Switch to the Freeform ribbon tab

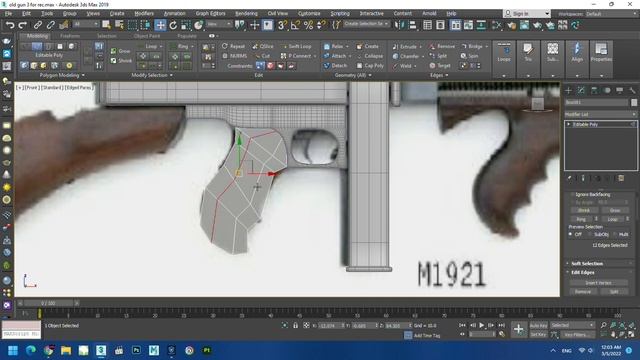point(70,36)
